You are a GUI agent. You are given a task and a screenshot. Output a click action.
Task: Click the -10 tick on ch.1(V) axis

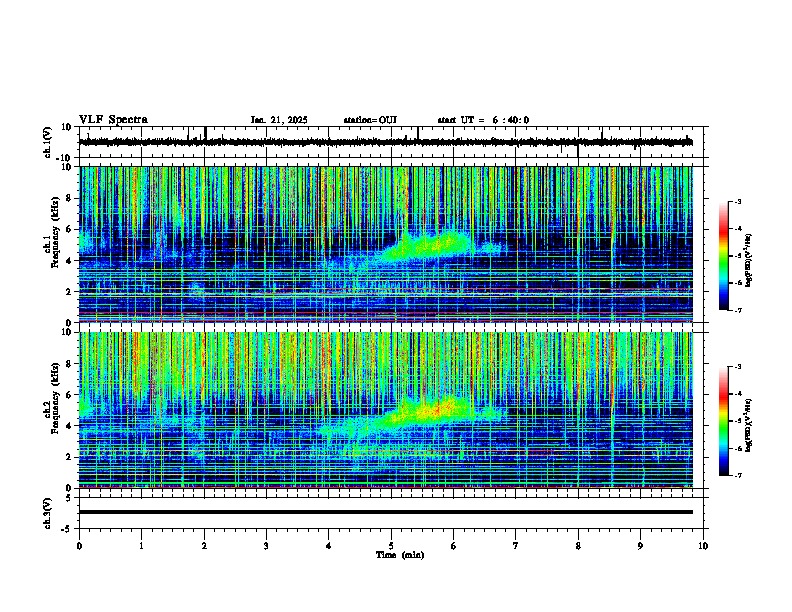pos(65,158)
